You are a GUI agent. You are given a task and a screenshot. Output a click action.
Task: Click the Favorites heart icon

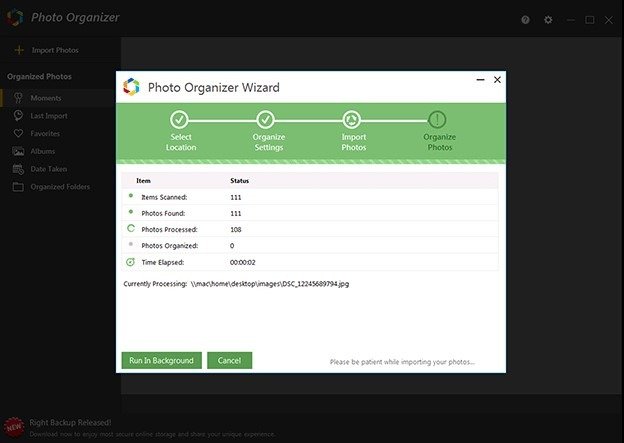pos(18,133)
